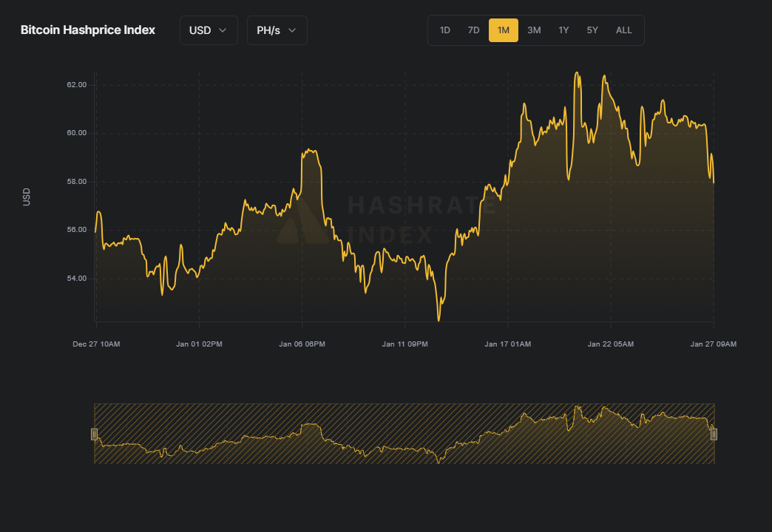This screenshot has height=532, width=772.
Task: Click the 60.00 y-axis label
Action: 77,133
